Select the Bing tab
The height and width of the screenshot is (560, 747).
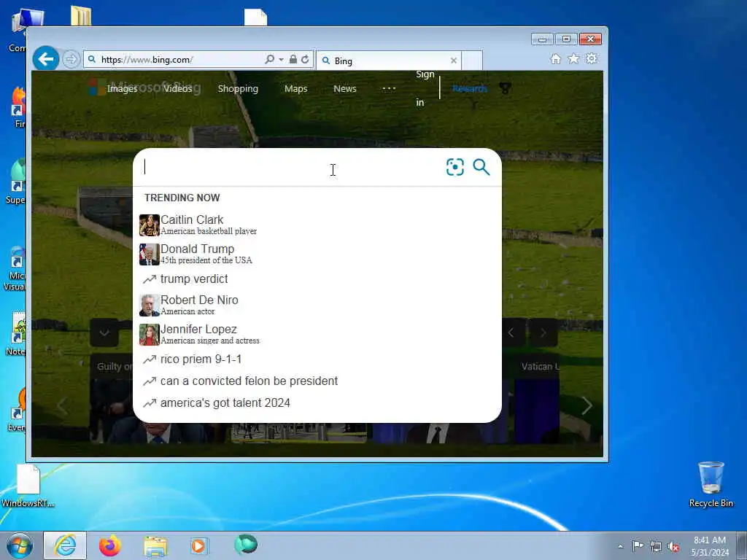pyautogui.click(x=388, y=61)
